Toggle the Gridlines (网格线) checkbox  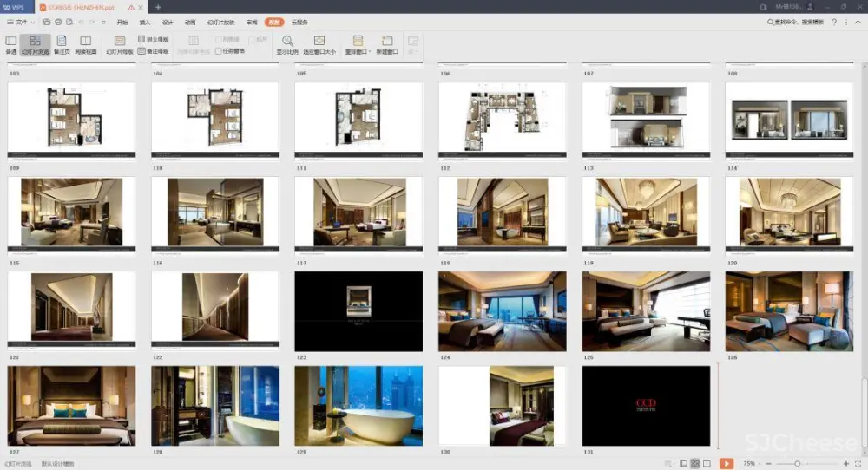click(219, 39)
